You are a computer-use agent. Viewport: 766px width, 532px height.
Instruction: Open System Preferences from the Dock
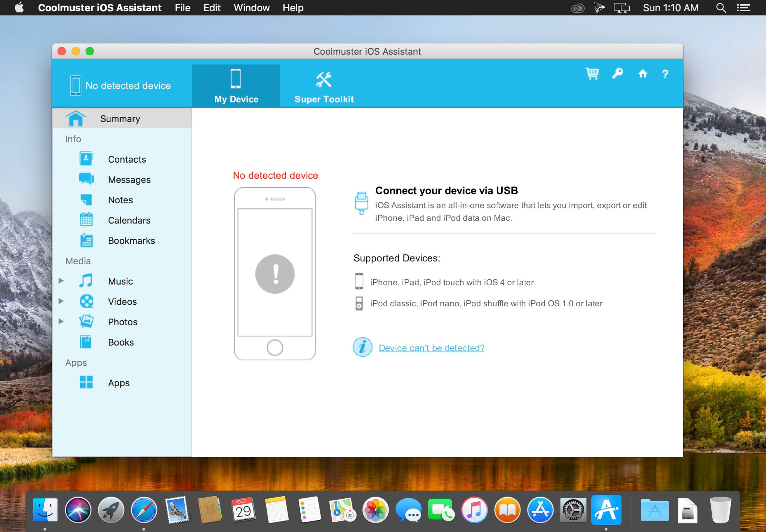[573, 510]
